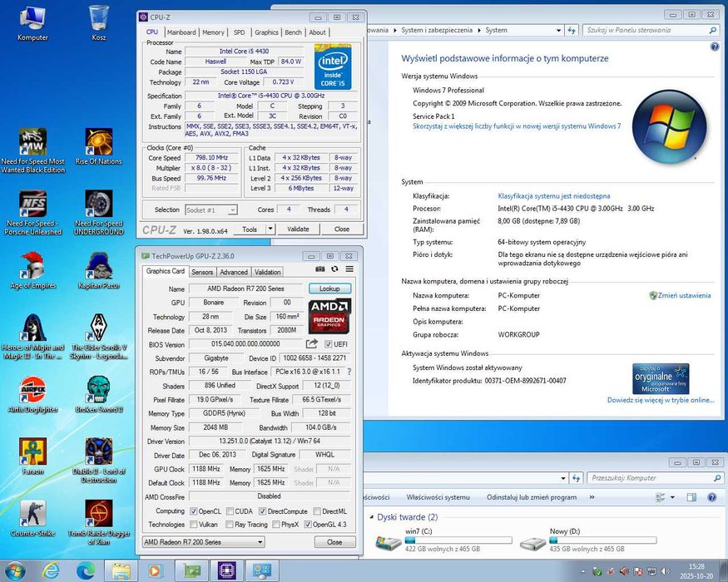Click the Szukaj w Panelu sterowania search field

pyautogui.click(x=651, y=30)
